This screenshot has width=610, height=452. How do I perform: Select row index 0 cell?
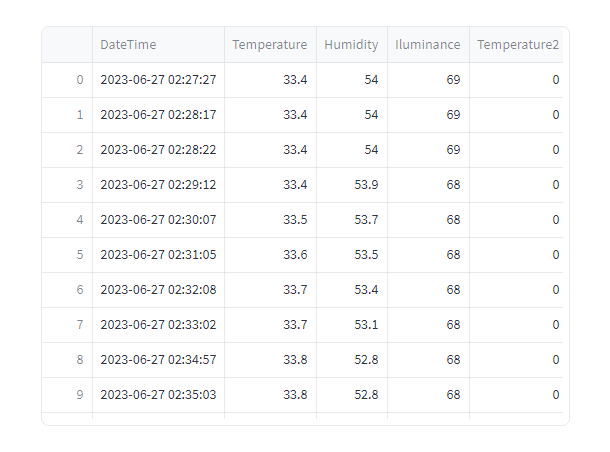[x=67, y=80]
